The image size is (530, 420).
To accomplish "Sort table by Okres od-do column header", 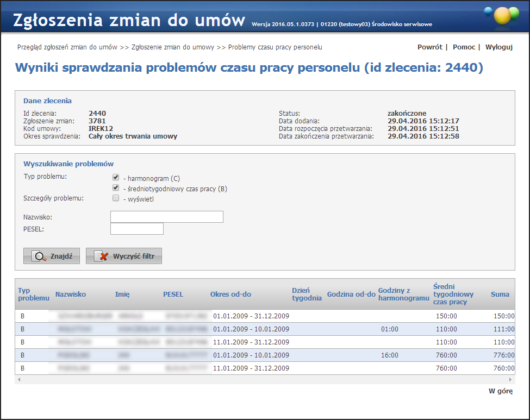I will [230, 294].
